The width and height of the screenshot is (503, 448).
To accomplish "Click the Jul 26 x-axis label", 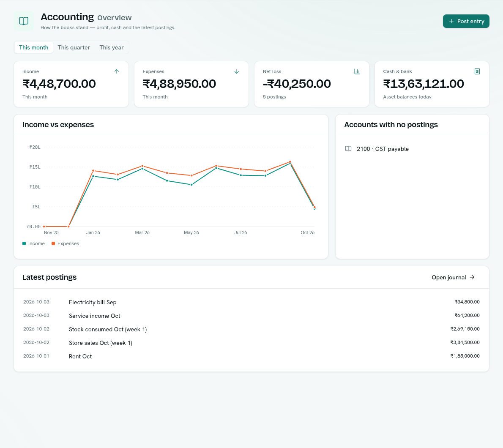I will point(241,232).
